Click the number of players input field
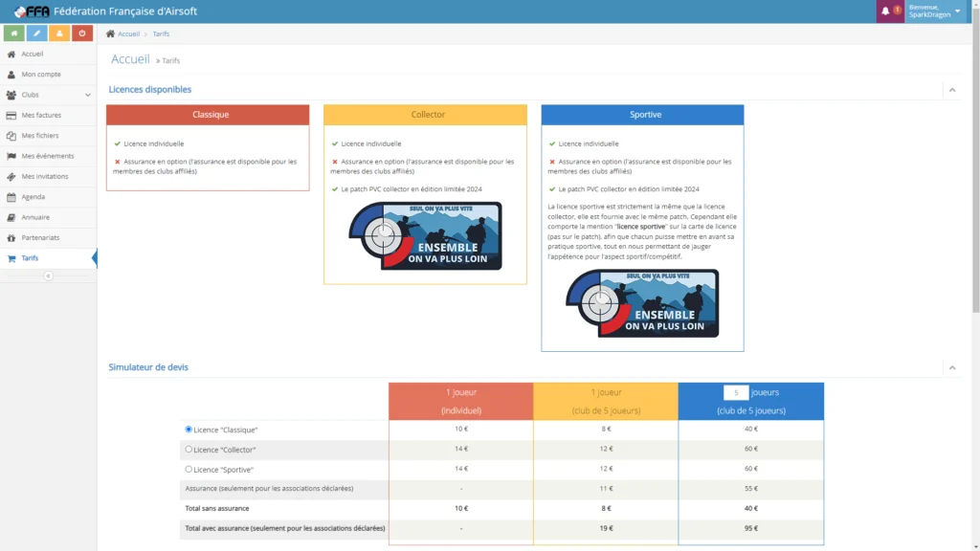Image resolution: width=980 pixels, height=551 pixels. pyautogui.click(x=736, y=392)
